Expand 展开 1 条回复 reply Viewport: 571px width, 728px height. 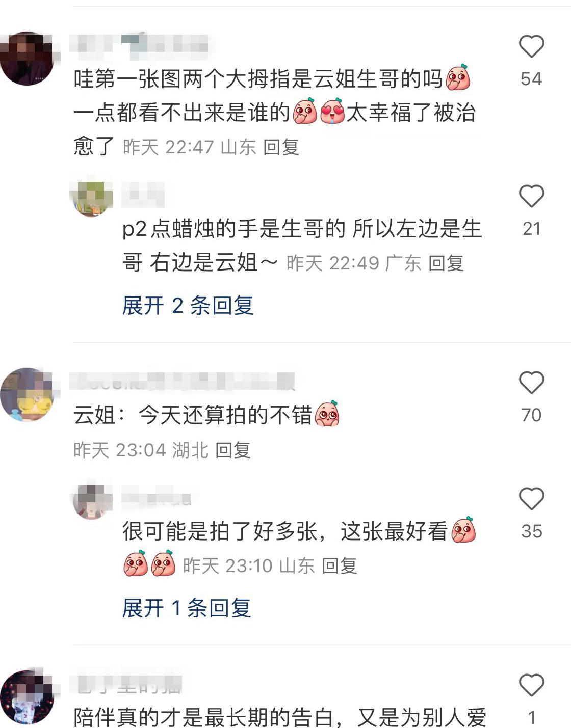pyautogui.click(x=186, y=608)
